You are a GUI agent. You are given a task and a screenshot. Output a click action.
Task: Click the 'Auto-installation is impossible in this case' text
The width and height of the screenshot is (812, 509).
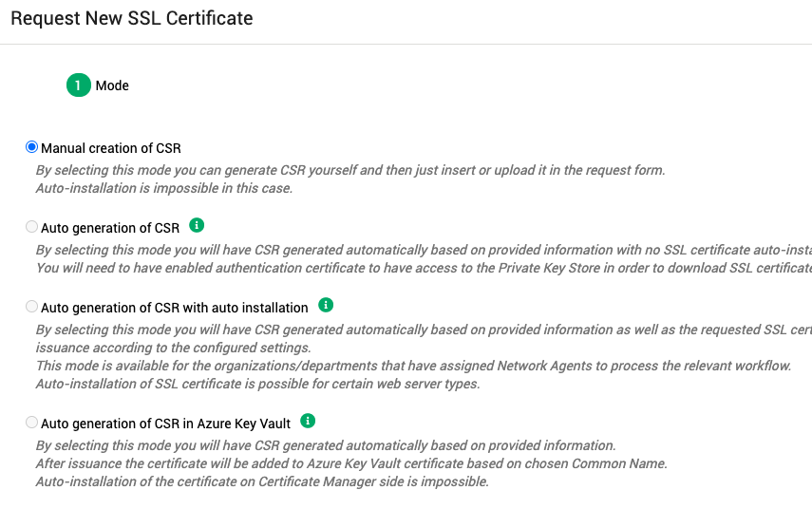click(163, 188)
